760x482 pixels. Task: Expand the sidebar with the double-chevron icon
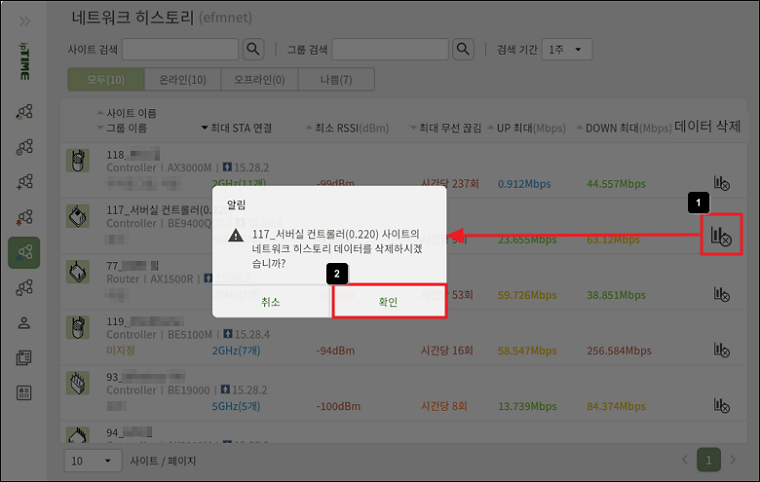coord(25,19)
